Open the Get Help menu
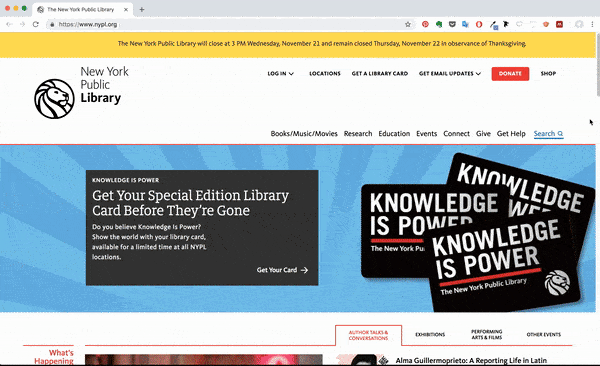The height and width of the screenshot is (366, 600). [511, 134]
